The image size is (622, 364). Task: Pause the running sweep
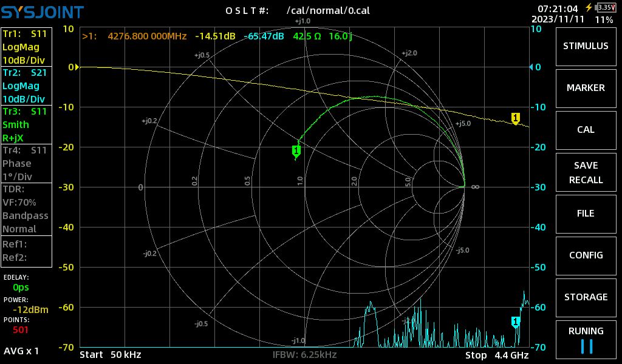[586, 339]
